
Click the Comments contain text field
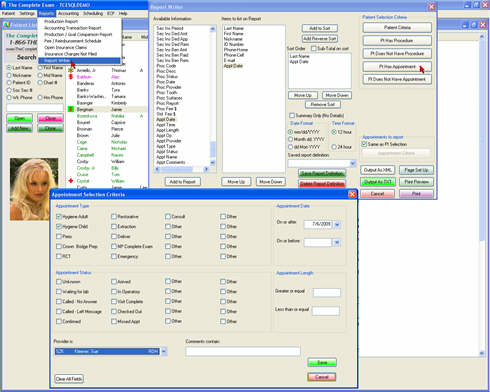pyautogui.click(x=243, y=351)
